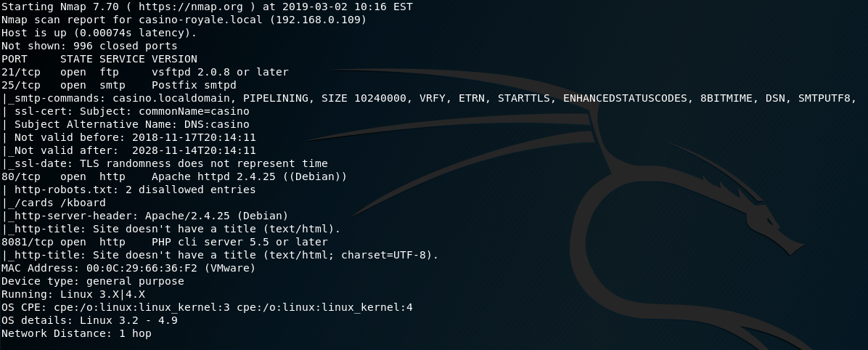Screen dimensions: 868x350
Task: Click the Postfix smtpd version text
Action: click(195, 85)
